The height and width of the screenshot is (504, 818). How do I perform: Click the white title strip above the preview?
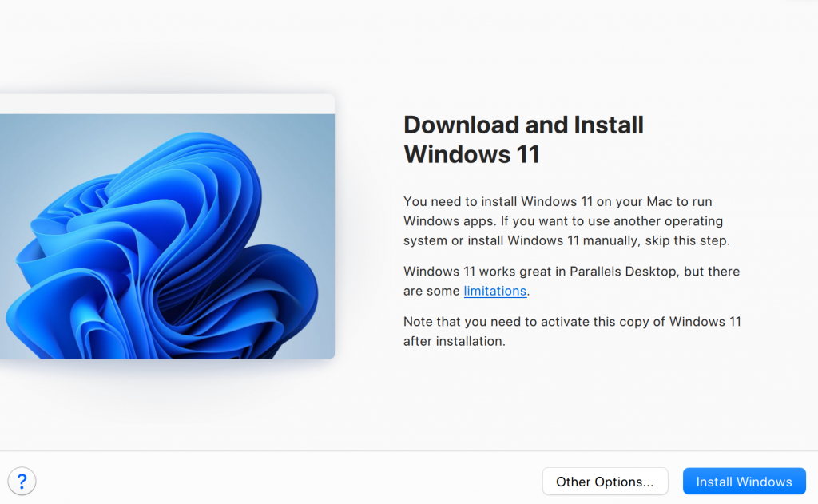(x=167, y=104)
